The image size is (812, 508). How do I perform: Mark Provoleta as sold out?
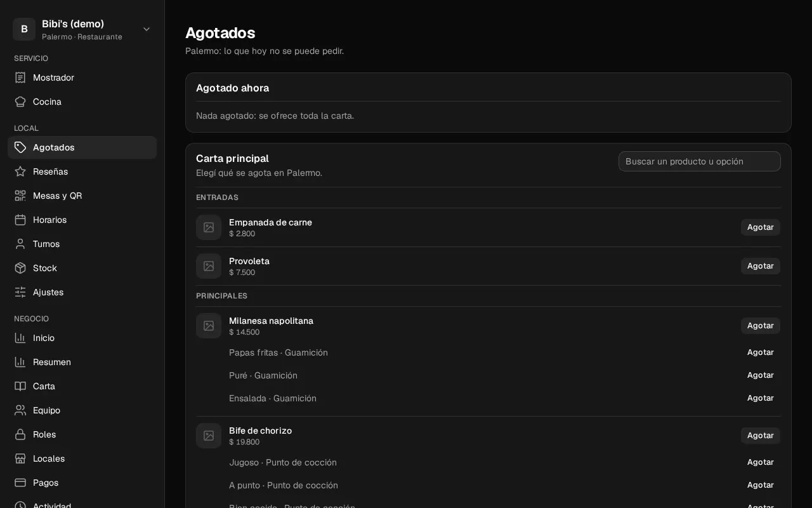[761, 266]
